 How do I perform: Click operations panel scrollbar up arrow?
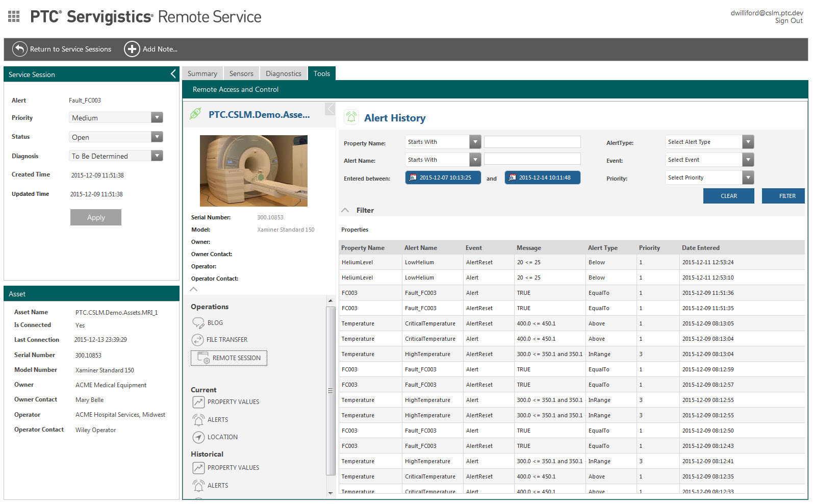(x=331, y=301)
